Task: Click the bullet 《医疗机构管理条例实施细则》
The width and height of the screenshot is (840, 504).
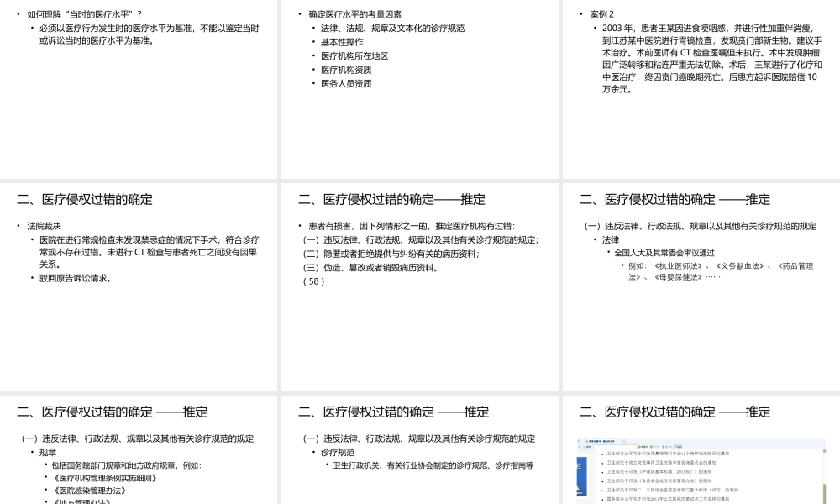Action: 104,478
